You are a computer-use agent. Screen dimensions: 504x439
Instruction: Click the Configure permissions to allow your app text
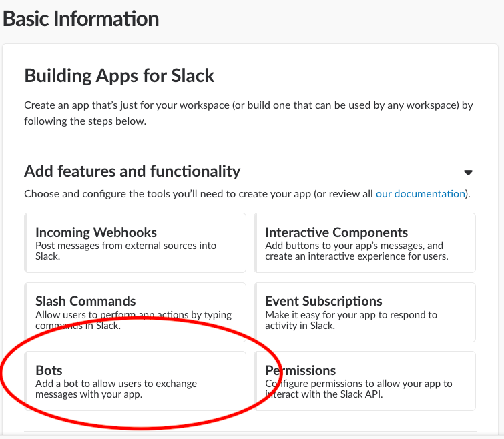tap(358, 388)
